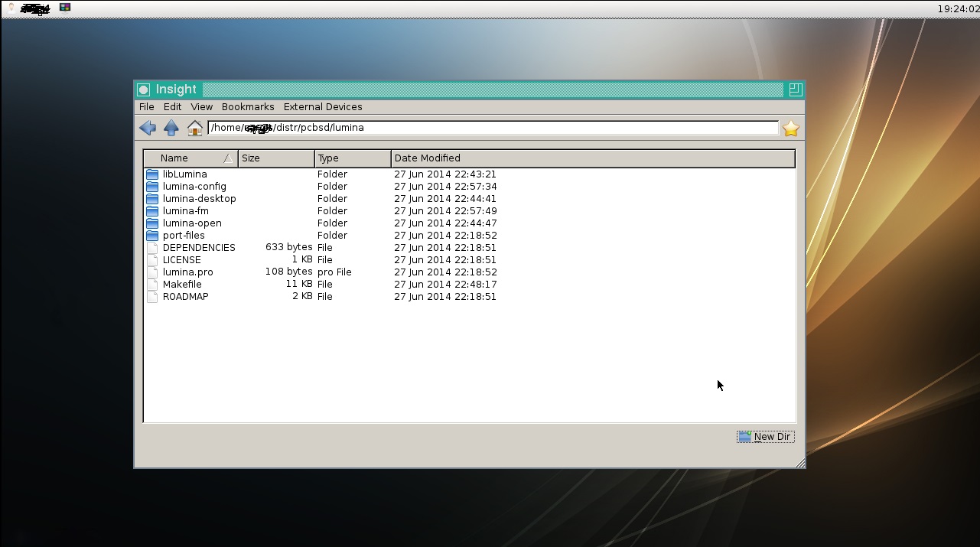This screenshot has height=547, width=980.
Task: Click the DEPENDENCIES file icon
Action: (152, 248)
